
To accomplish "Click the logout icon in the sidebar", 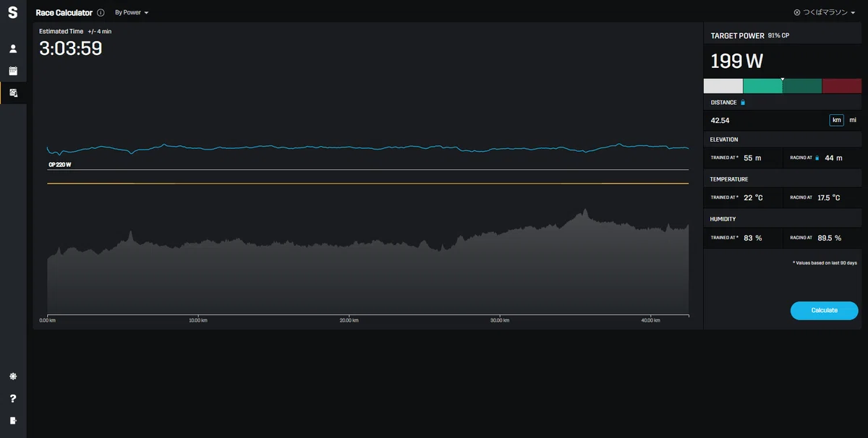I will [13, 420].
